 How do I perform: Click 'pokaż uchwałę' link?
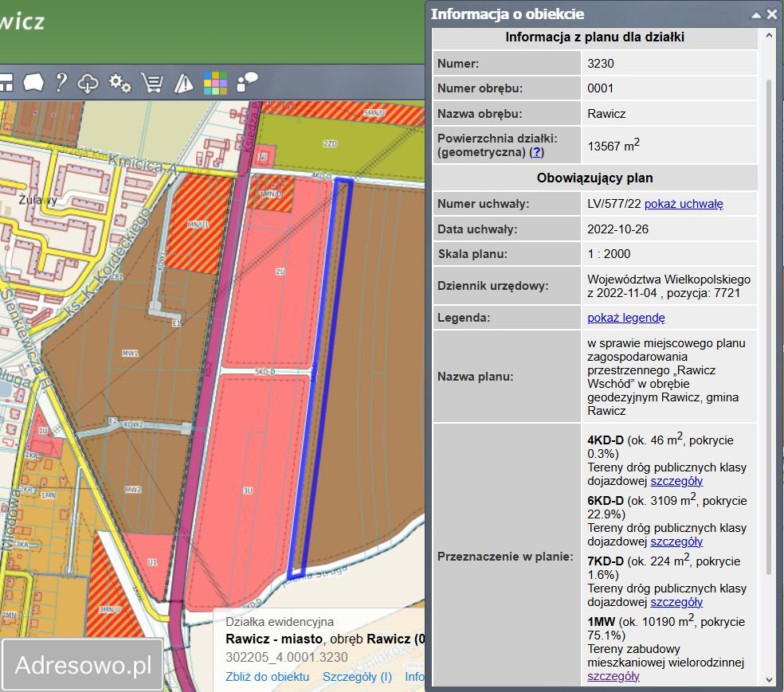click(x=684, y=204)
